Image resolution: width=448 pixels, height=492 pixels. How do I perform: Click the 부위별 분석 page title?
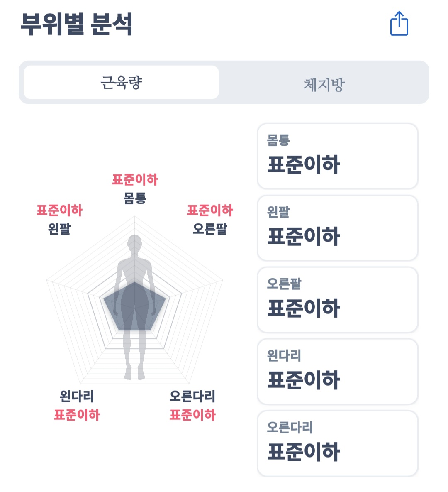pos(77,24)
